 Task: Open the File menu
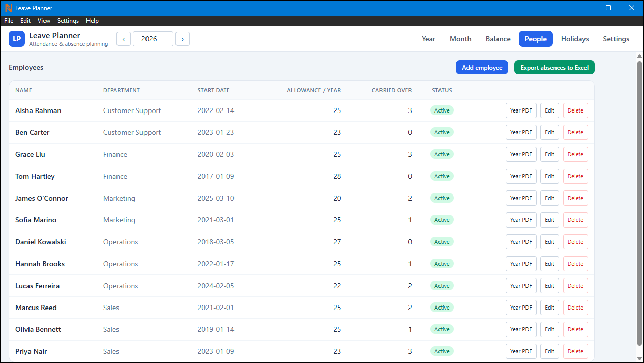(x=9, y=21)
